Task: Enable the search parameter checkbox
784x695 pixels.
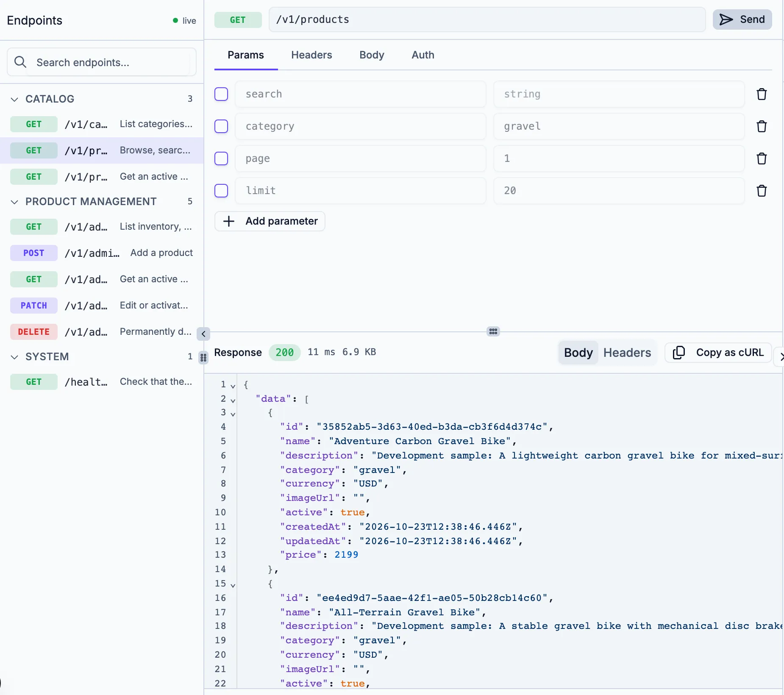Action: 221,94
